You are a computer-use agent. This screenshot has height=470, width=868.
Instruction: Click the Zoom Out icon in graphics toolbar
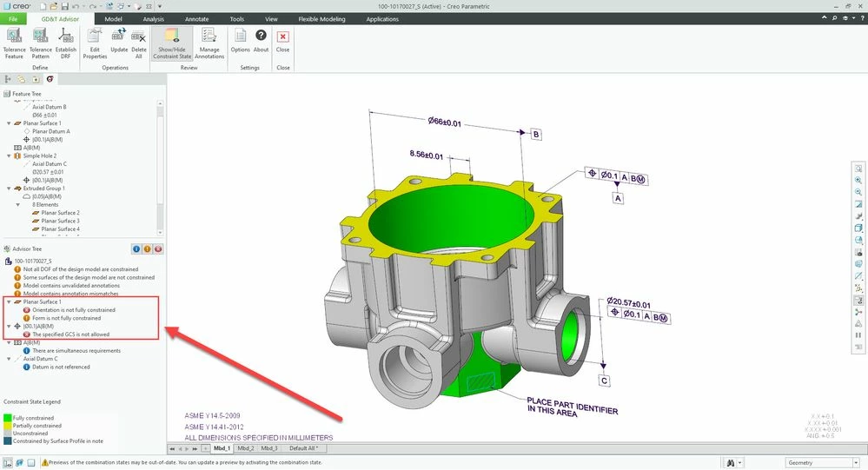[x=858, y=192]
